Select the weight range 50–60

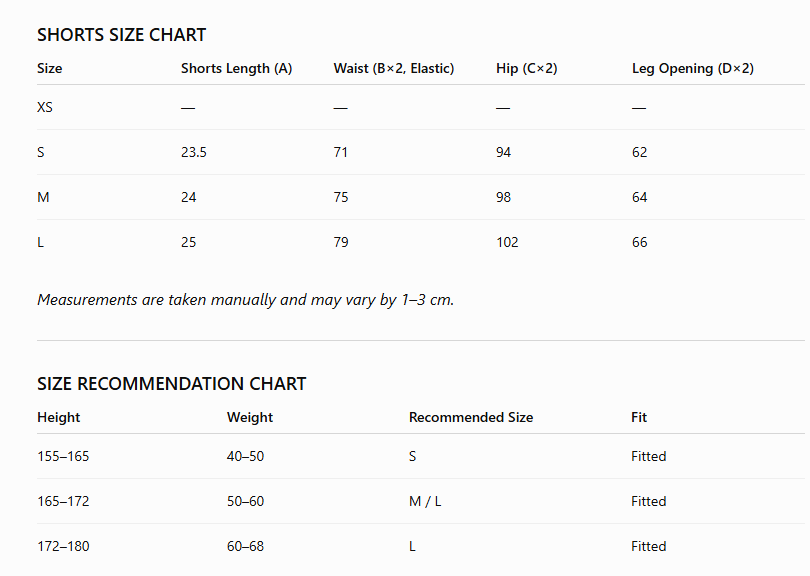pyautogui.click(x=245, y=501)
